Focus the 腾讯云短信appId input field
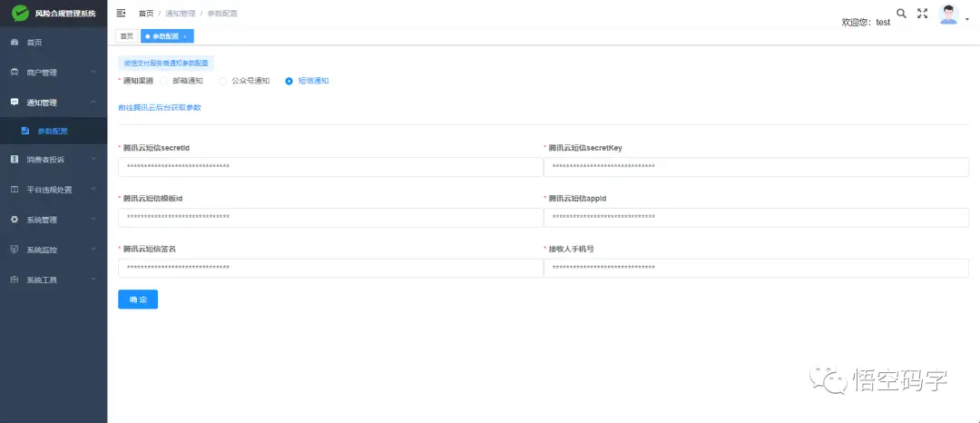Image resolution: width=980 pixels, height=423 pixels. pyautogui.click(x=756, y=218)
